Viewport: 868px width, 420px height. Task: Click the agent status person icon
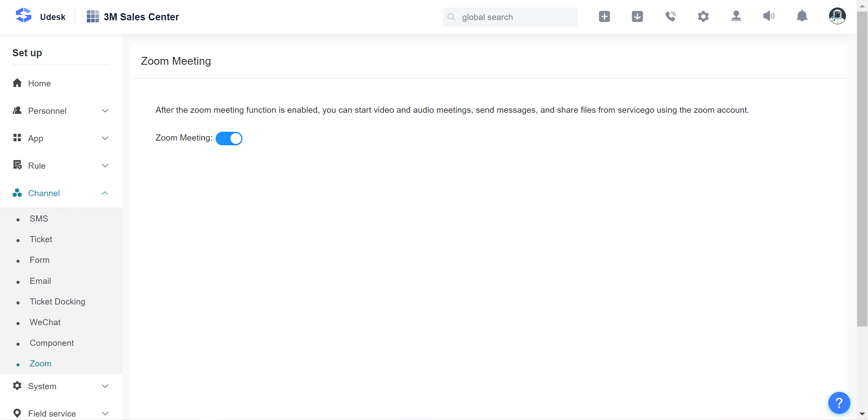click(736, 16)
